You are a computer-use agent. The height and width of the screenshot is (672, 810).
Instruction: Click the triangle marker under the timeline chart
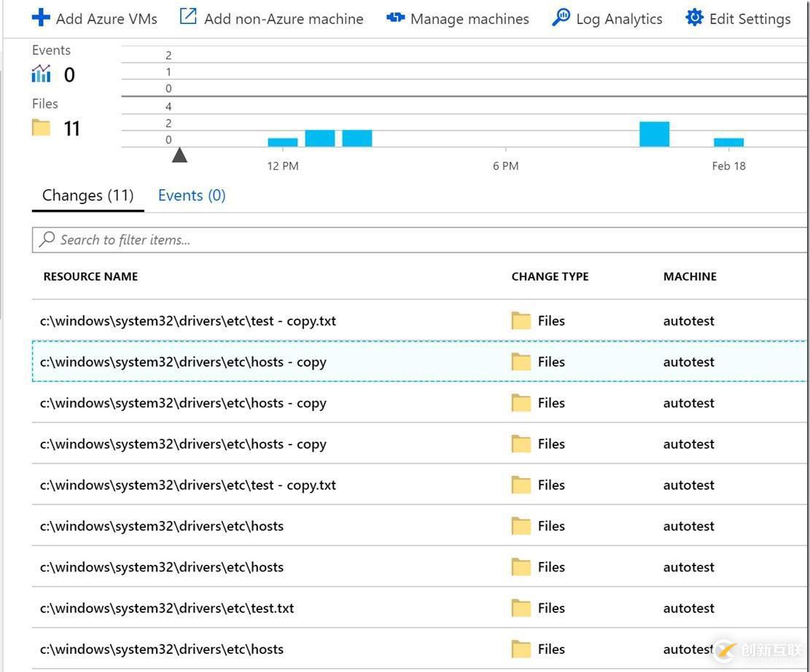180,155
